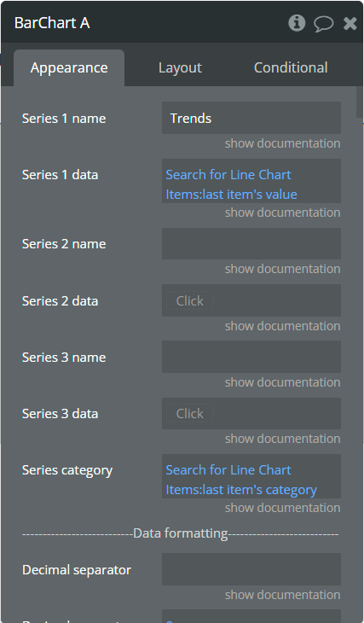Show documentation for Series 1 name
Screen dimensions: 364x623
[x=283, y=143]
